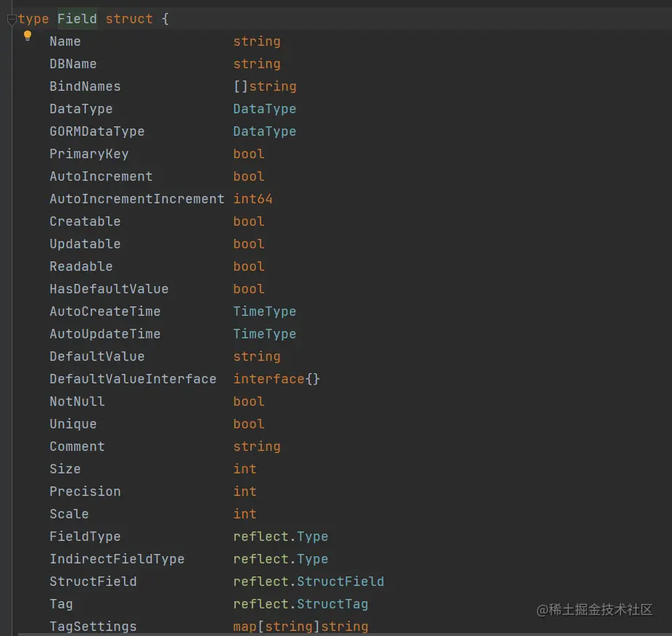Click the interface{} type

(277, 379)
